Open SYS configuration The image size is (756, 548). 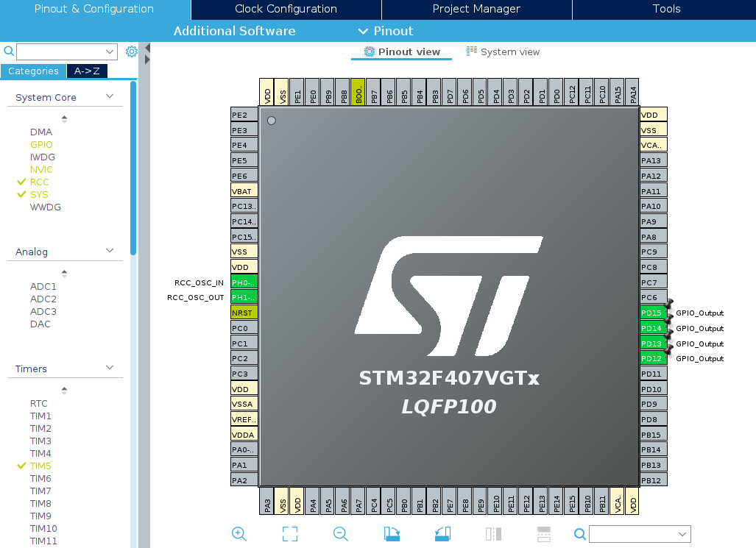click(x=39, y=195)
